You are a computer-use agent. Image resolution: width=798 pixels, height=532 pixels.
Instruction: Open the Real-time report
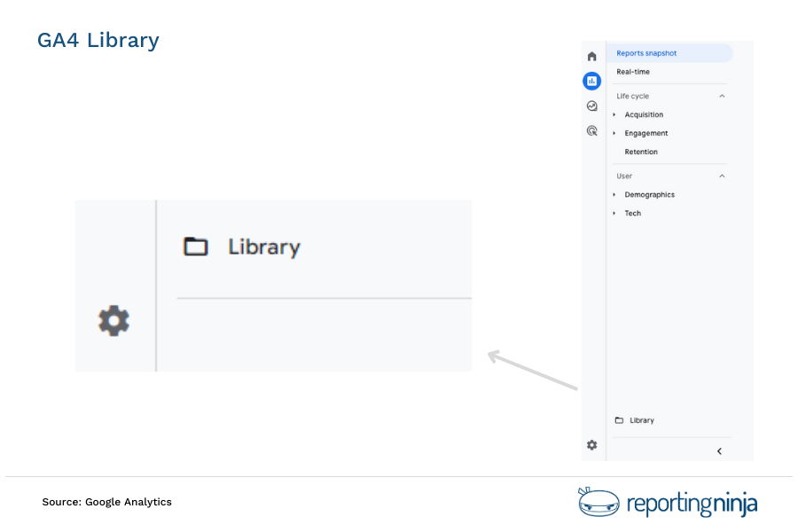point(633,72)
